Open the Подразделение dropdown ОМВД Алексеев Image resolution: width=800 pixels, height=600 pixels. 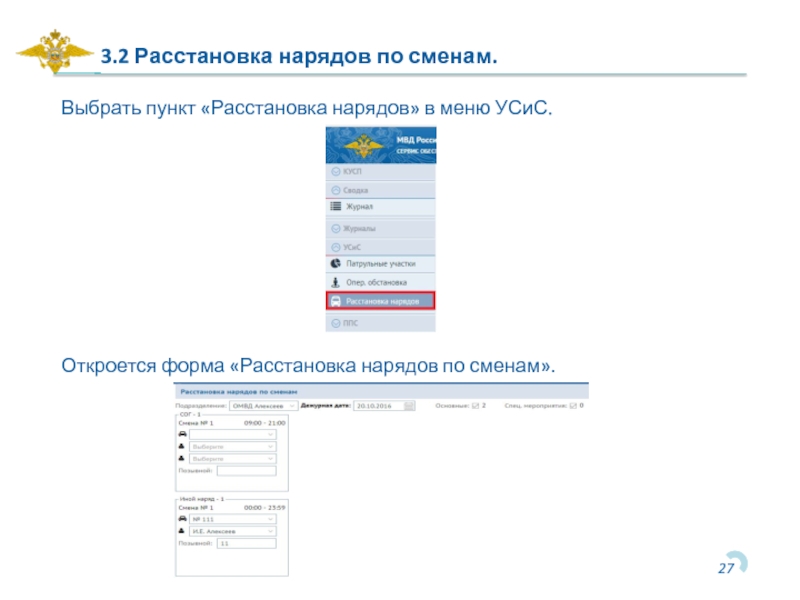pos(263,406)
